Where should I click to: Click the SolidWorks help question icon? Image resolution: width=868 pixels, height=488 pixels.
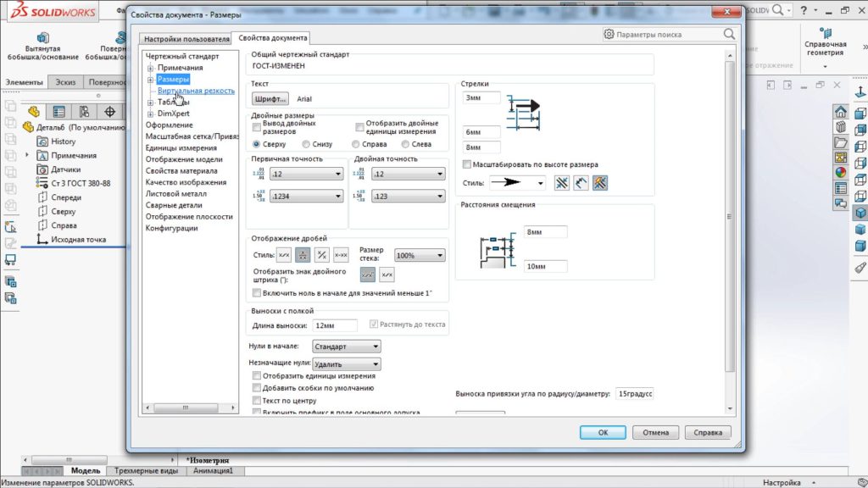click(804, 10)
